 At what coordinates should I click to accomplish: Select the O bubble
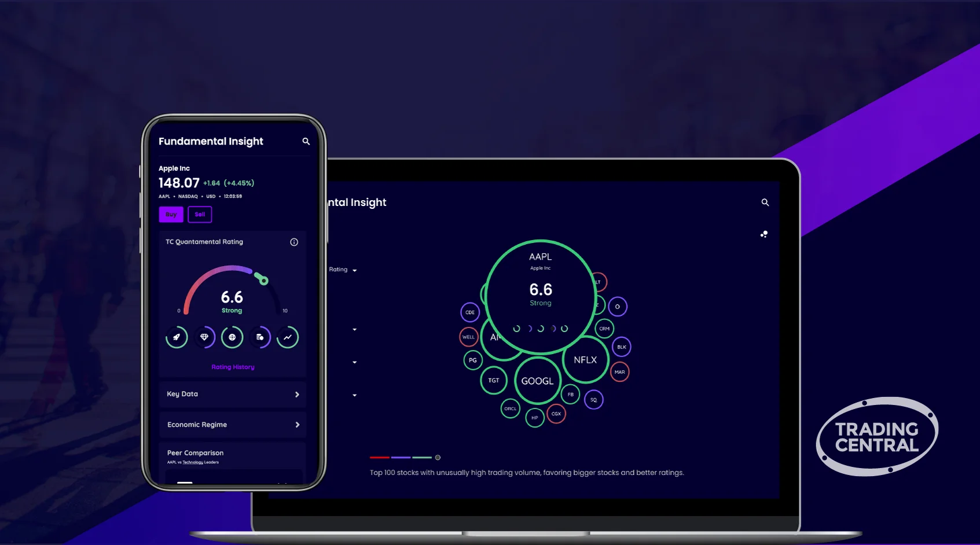(618, 307)
